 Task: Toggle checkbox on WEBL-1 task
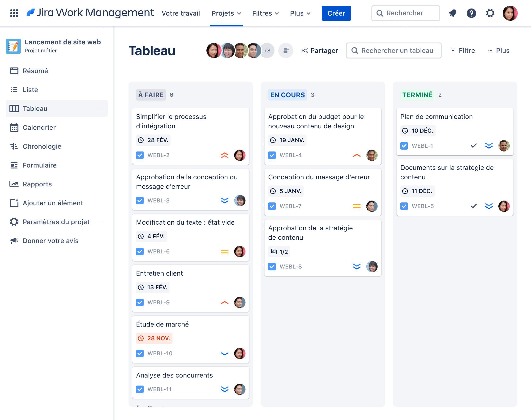404,145
